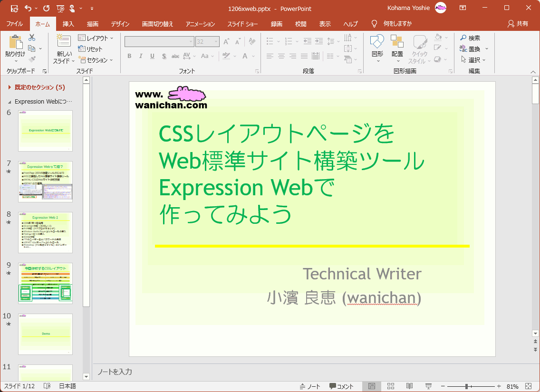Image resolution: width=540 pixels, height=392 pixels.
Task: Switch to the デザイン tab
Action: [x=120, y=24]
